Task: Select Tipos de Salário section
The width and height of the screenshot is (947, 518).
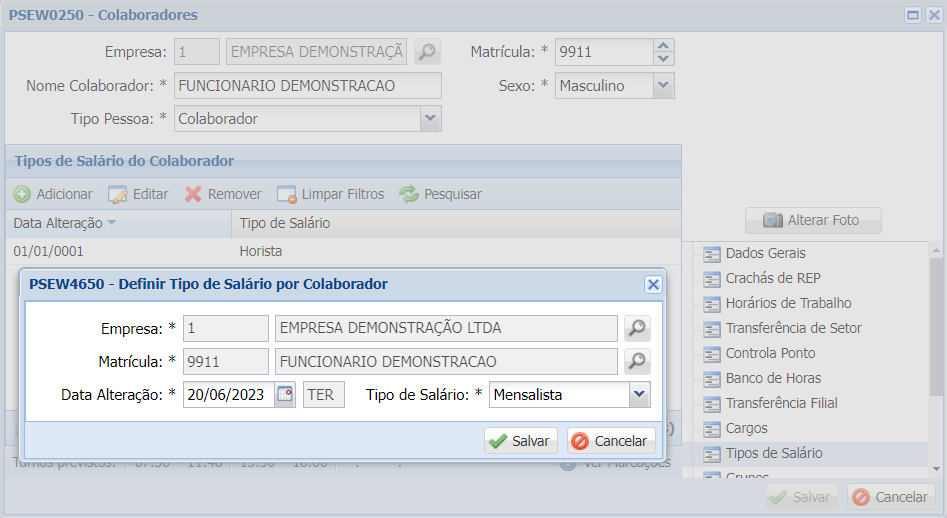Action: coord(774,453)
